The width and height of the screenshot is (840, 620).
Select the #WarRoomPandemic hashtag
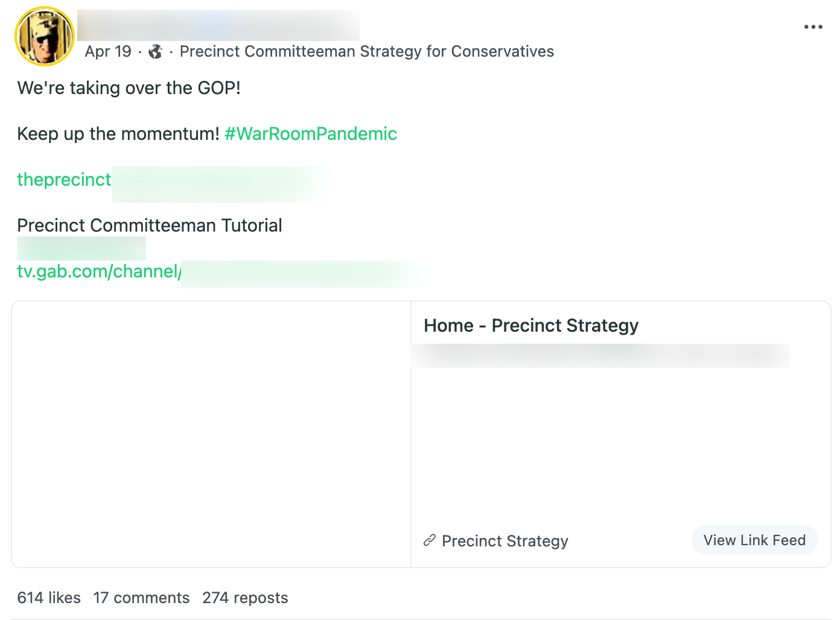click(x=310, y=133)
